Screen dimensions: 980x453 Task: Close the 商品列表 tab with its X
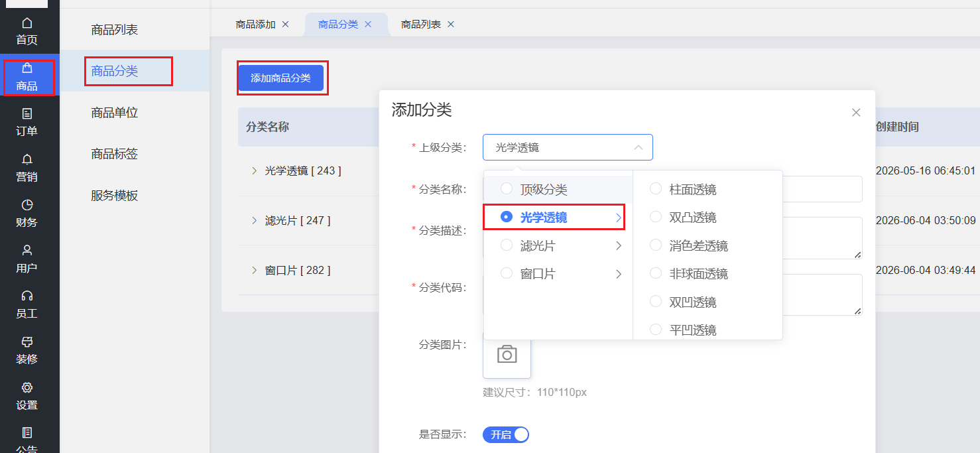pyautogui.click(x=451, y=25)
